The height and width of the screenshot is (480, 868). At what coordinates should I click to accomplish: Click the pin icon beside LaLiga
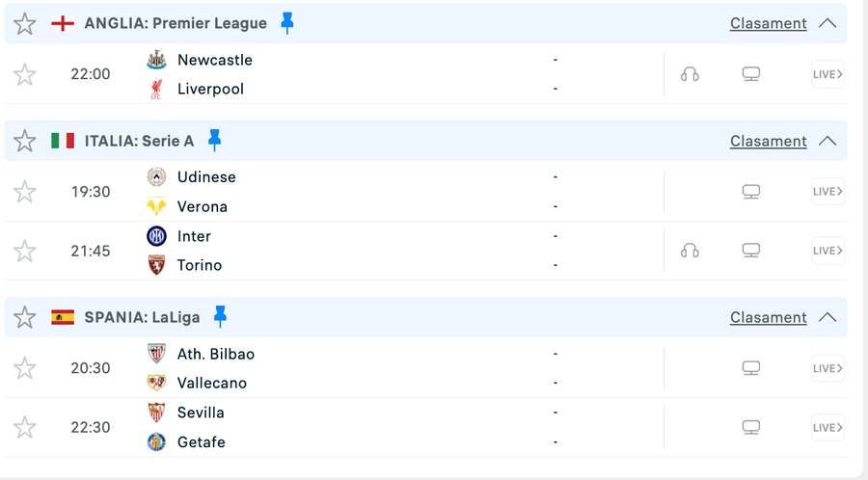pyautogui.click(x=220, y=316)
